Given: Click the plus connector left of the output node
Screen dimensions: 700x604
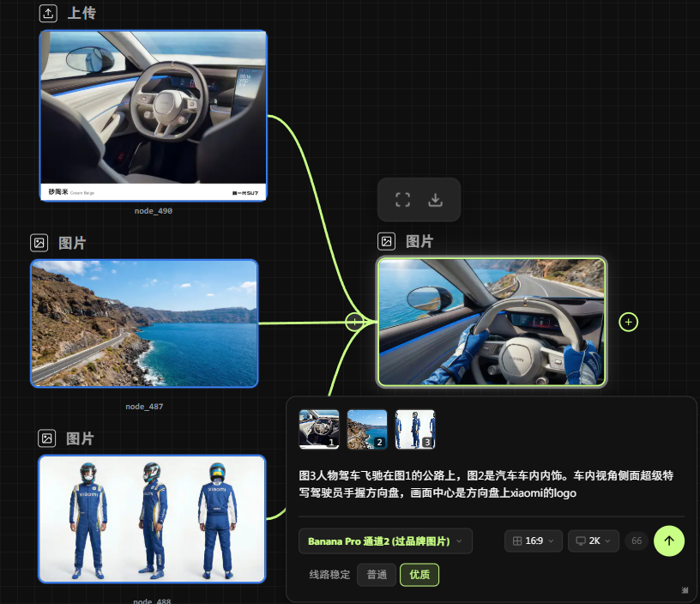Looking at the screenshot, I should pyautogui.click(x=353, y=322).
